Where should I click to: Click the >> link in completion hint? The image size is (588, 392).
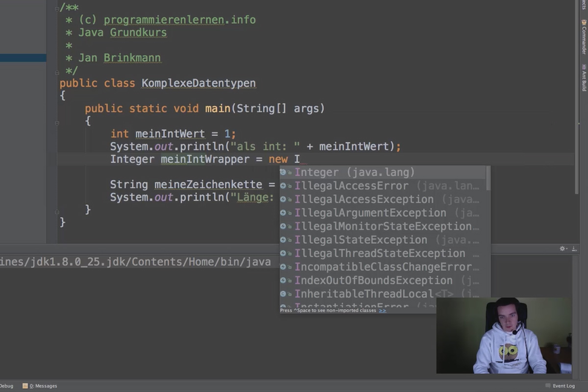tap(382, 310)
